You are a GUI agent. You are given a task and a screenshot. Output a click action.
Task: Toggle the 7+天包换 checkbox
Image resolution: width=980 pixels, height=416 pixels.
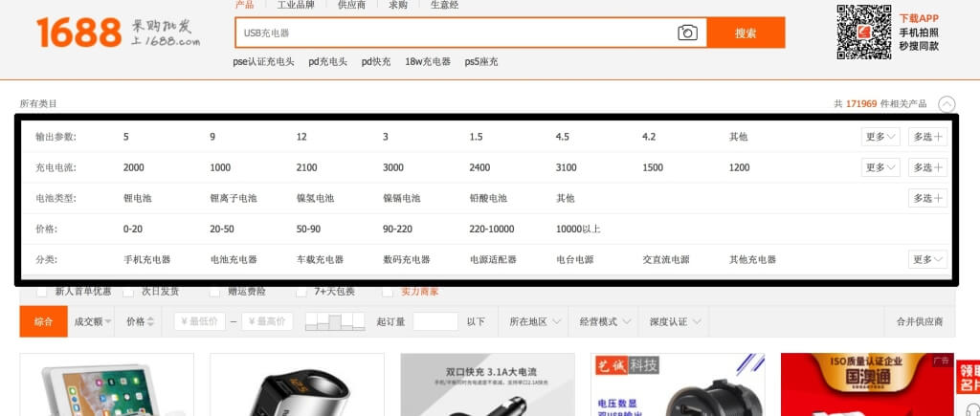tap(301, 292)
